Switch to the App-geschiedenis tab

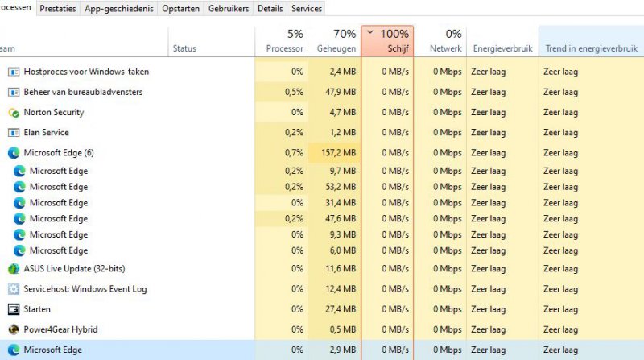(x=120, y=9)
